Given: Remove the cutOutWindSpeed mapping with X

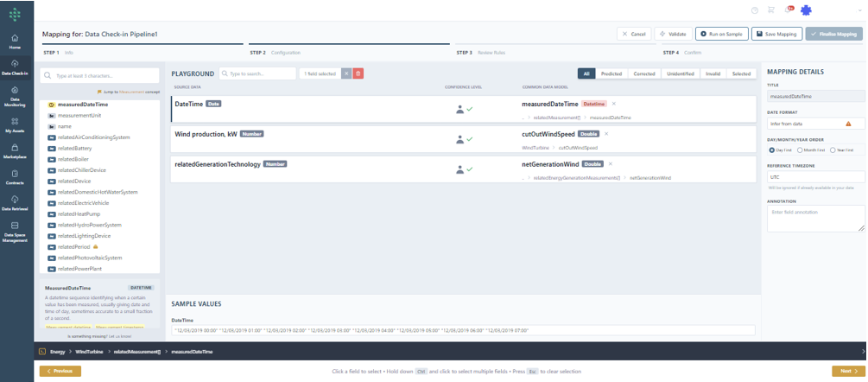Looking at the screenshot, I should tap(606, 134).
